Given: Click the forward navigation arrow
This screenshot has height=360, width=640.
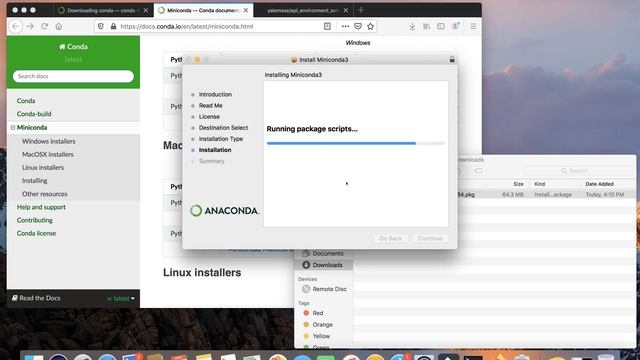Looking at the screenshot, I should (x=30, y=26).
